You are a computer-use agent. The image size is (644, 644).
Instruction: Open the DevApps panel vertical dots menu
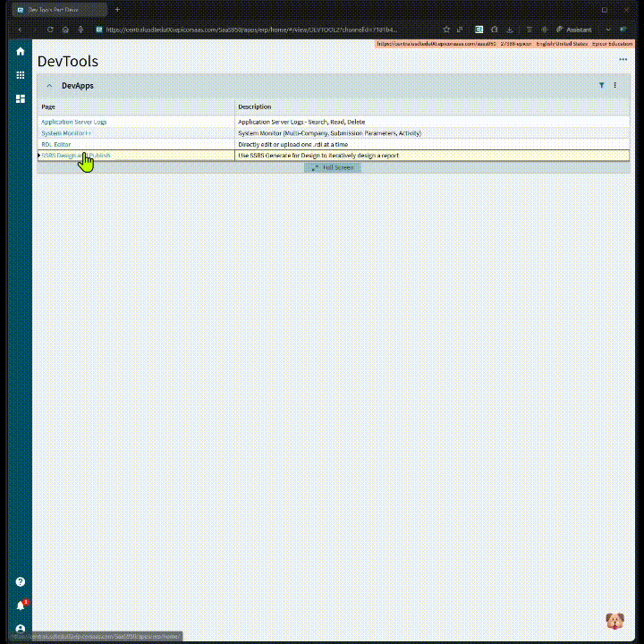click(614, 86)
